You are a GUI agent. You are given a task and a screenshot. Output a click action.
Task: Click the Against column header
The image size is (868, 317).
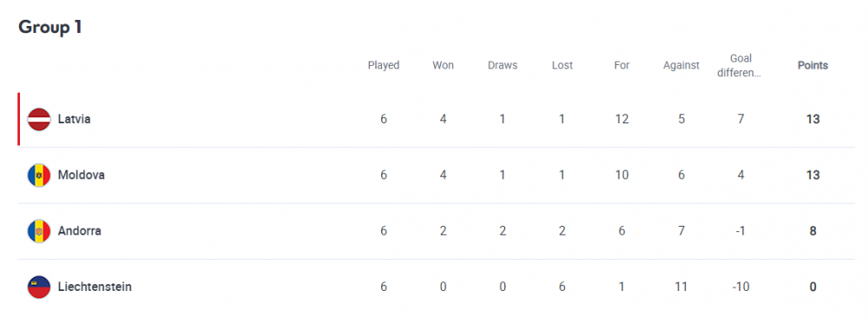(681, 65)
